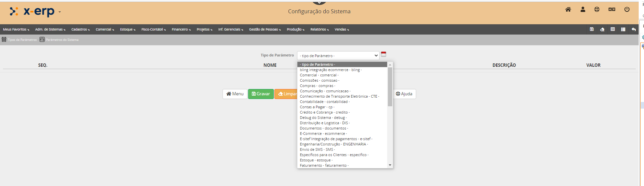Collapse the Tipo de Parâmetro combo box
The image size is (644, 186).
tap(338, 56)
